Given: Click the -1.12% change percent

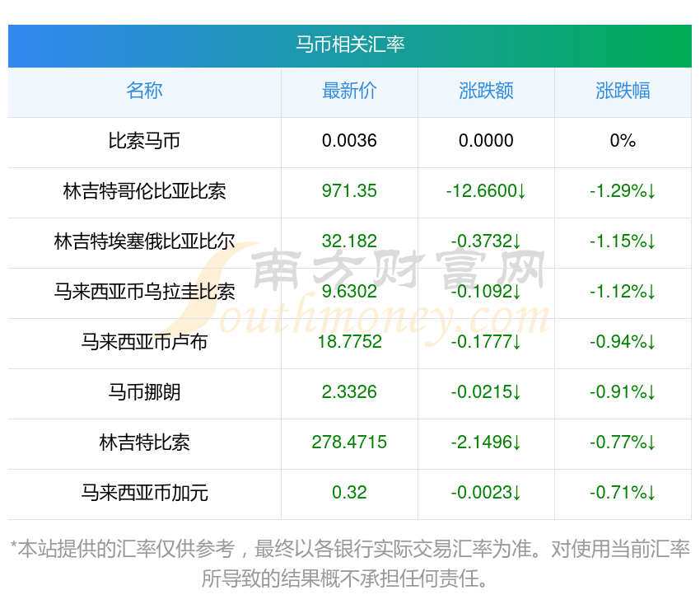Looking at the screenshot, I should click(x=623, y=292).
